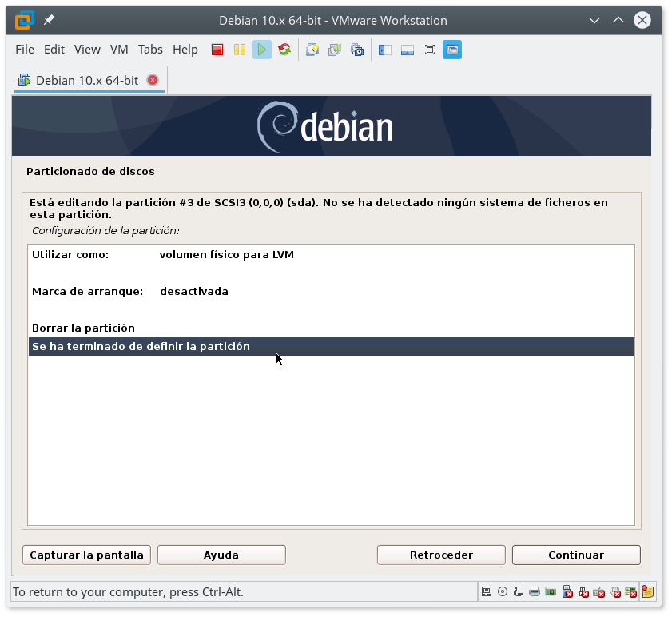
Task: Revert to snapshot icon
Action: 335,50
